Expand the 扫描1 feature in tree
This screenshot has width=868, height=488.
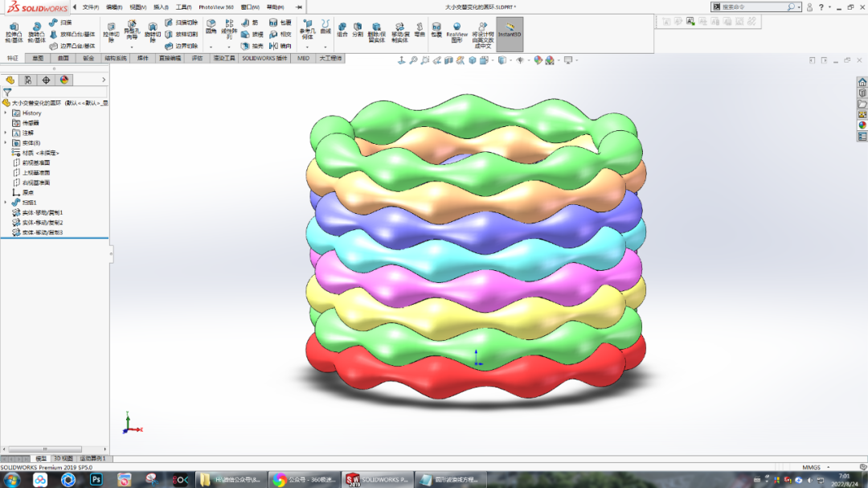pos(4,202)
